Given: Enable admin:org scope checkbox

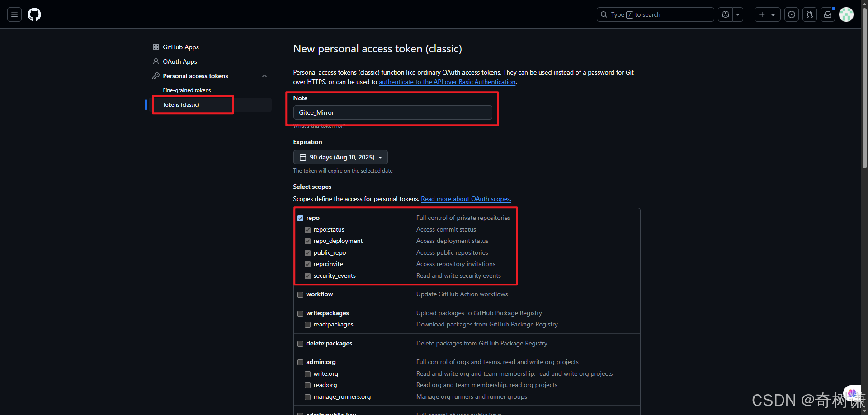Looking at the screenshot, I should 300,362.
